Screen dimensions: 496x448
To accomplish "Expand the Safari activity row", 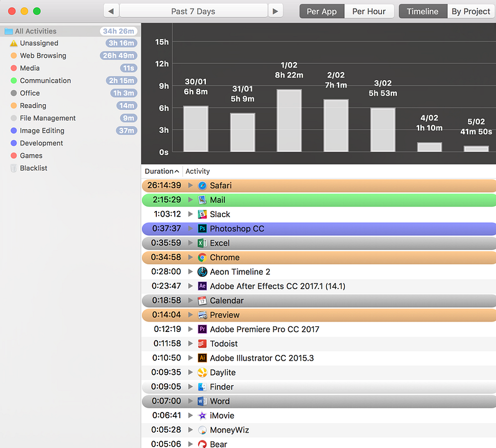I will coord(191,186).
